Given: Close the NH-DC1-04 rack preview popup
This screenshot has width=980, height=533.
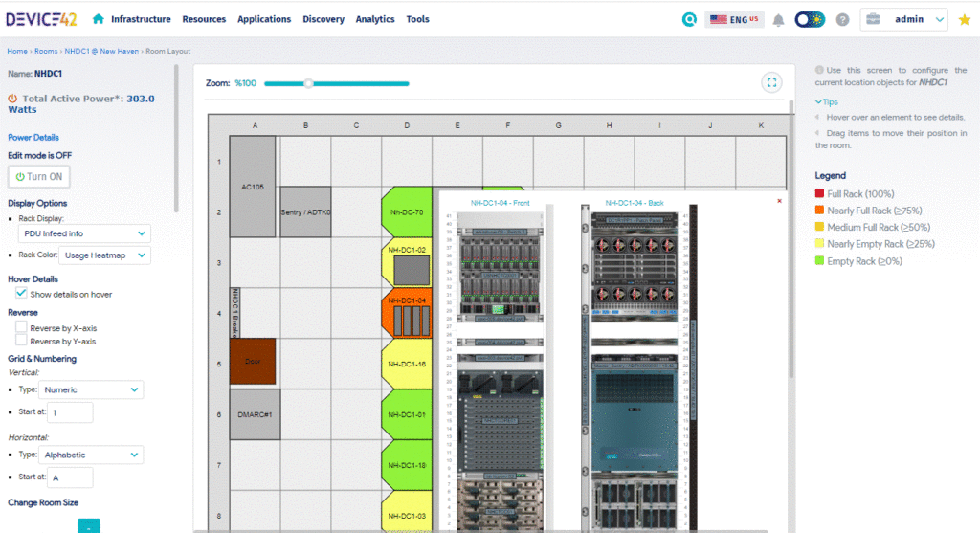Looking at the screenshot, I should coord(779,201).
